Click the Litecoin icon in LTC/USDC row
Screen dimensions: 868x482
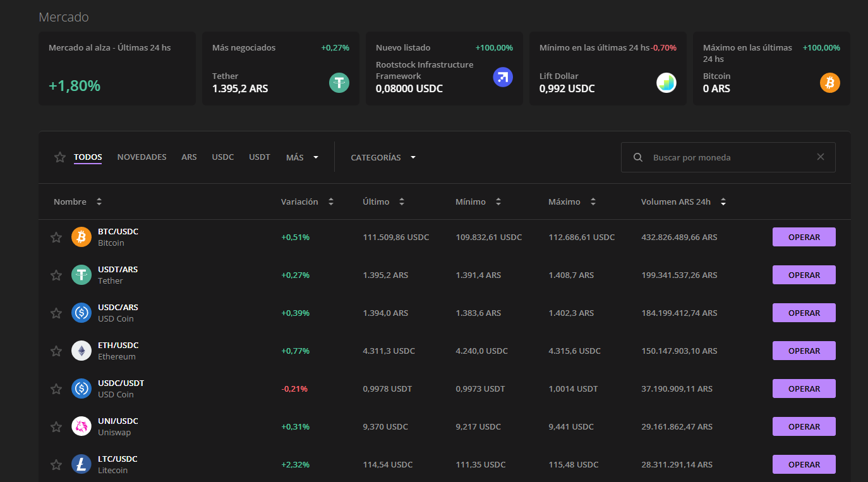(81, 464)
